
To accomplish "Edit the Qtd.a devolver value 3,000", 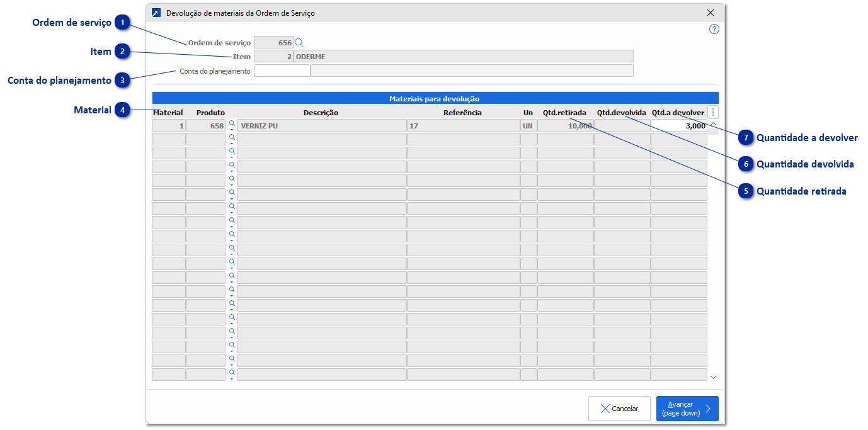I will point(679,126).
